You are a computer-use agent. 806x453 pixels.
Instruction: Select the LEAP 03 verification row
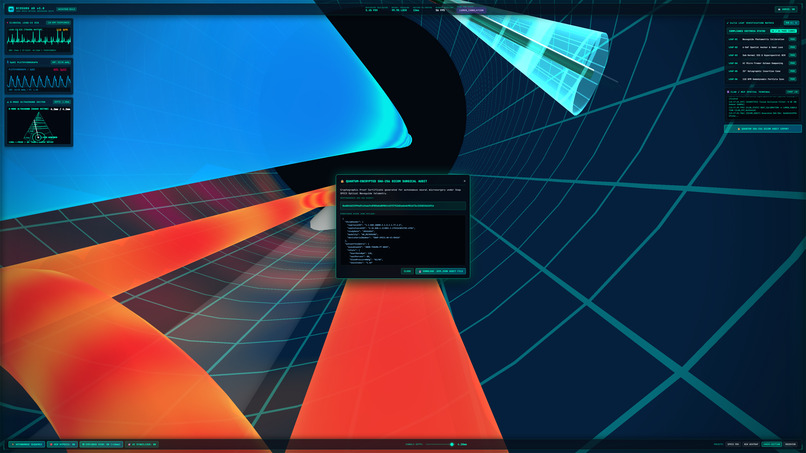coord(762,55)
